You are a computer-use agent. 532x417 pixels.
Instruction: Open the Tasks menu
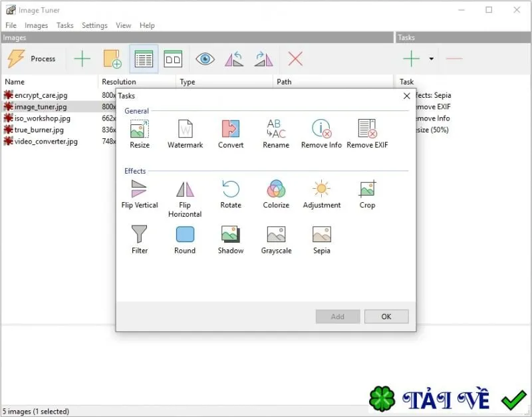click(65, 25)
